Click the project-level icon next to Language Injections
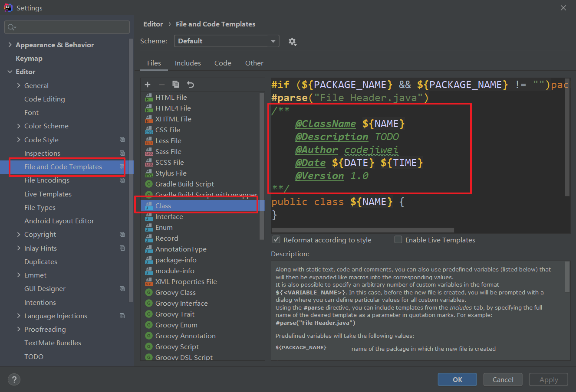The image size is (576, 392). pos(122,316)
